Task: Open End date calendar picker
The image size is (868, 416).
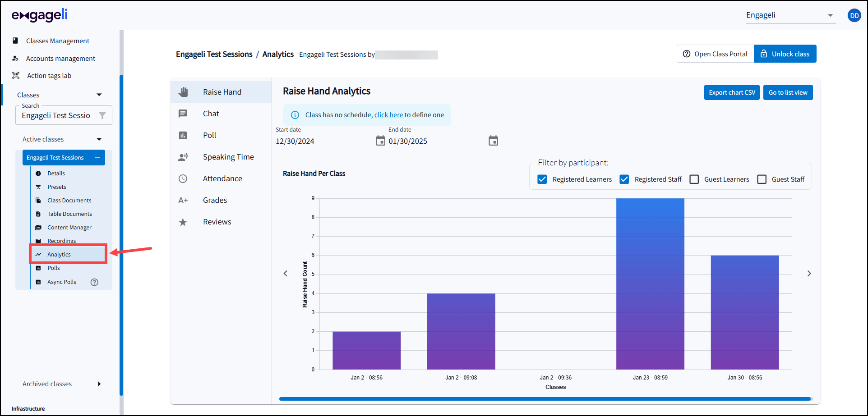Action: point(494,141)
